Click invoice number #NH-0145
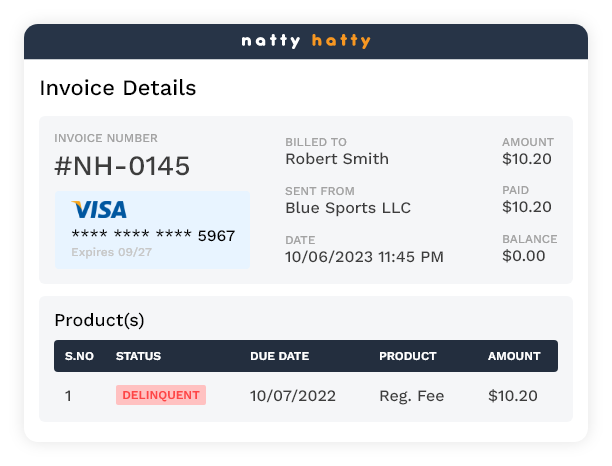Image resolution: width=612 pixels, height=466 pixels. coord(122,166)
